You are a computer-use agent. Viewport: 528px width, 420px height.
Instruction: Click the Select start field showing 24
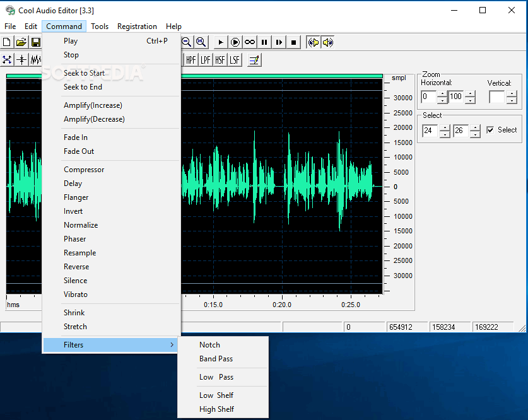pos(431,131)
